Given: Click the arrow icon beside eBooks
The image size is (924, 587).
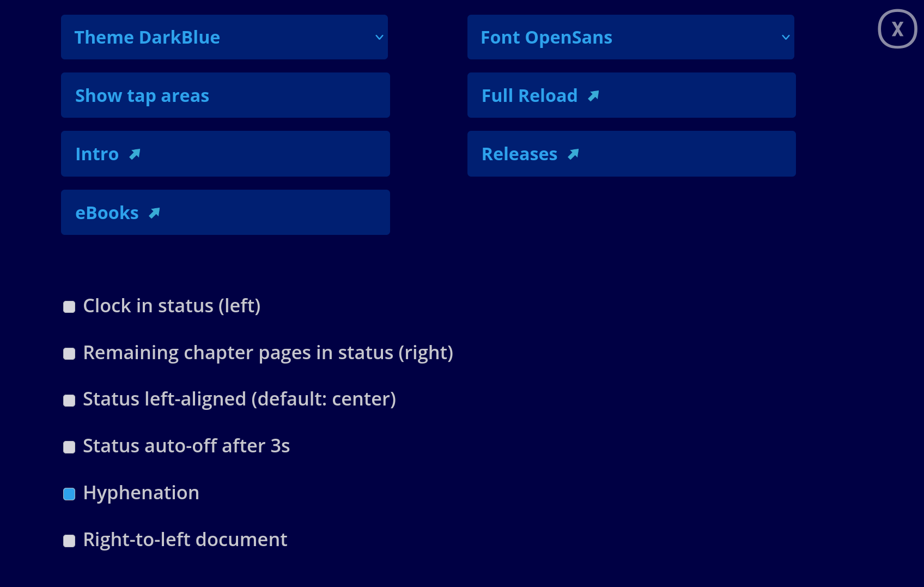Looking at the screenshot, I should coord(154,213).
